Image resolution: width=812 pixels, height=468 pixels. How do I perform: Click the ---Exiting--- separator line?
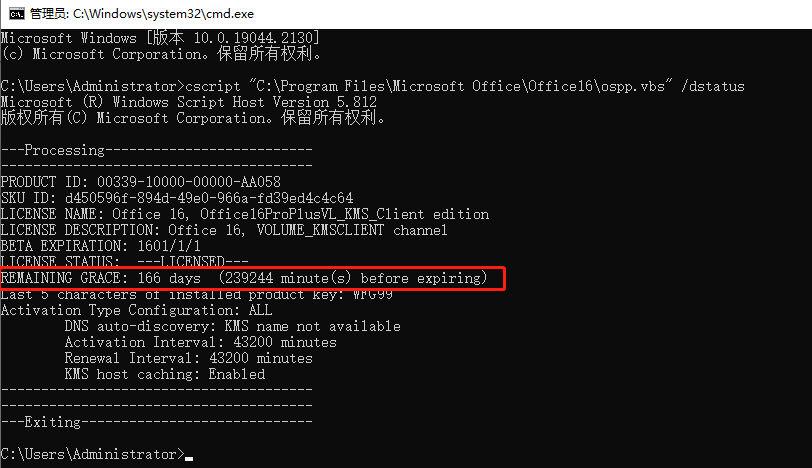156,422
